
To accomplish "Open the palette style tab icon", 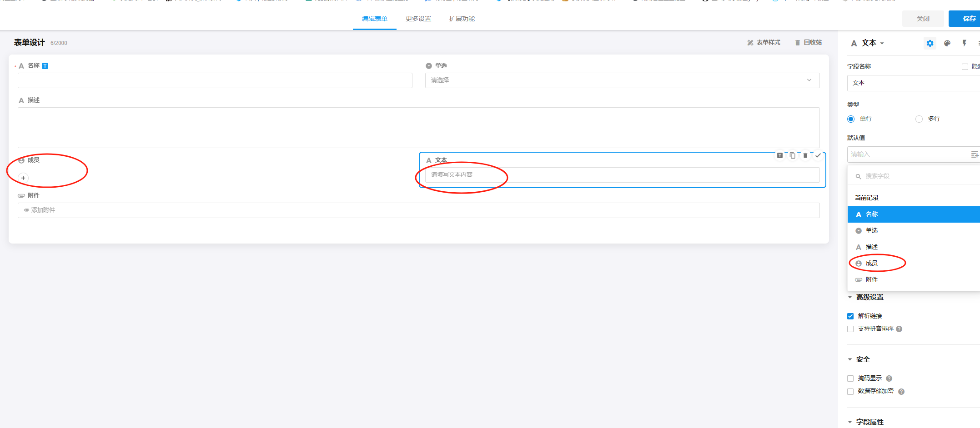I will coord(947,43).
